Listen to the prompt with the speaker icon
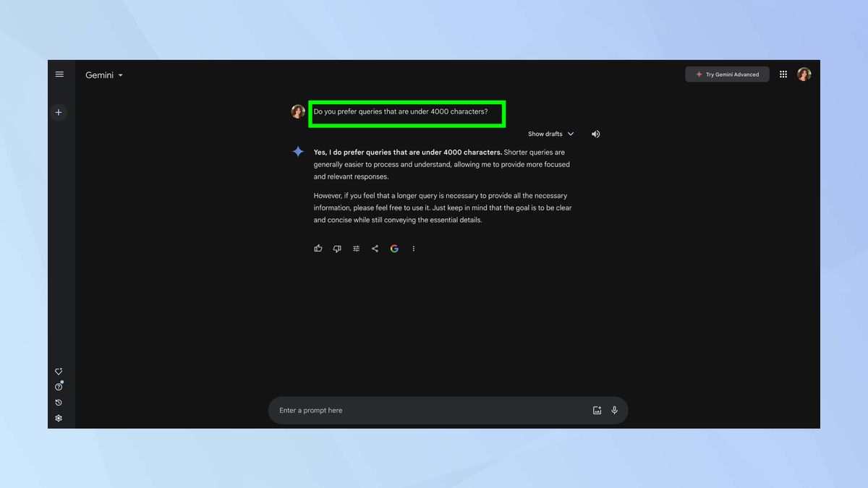This screenshot has height=488, width=868. click(595, 133)
